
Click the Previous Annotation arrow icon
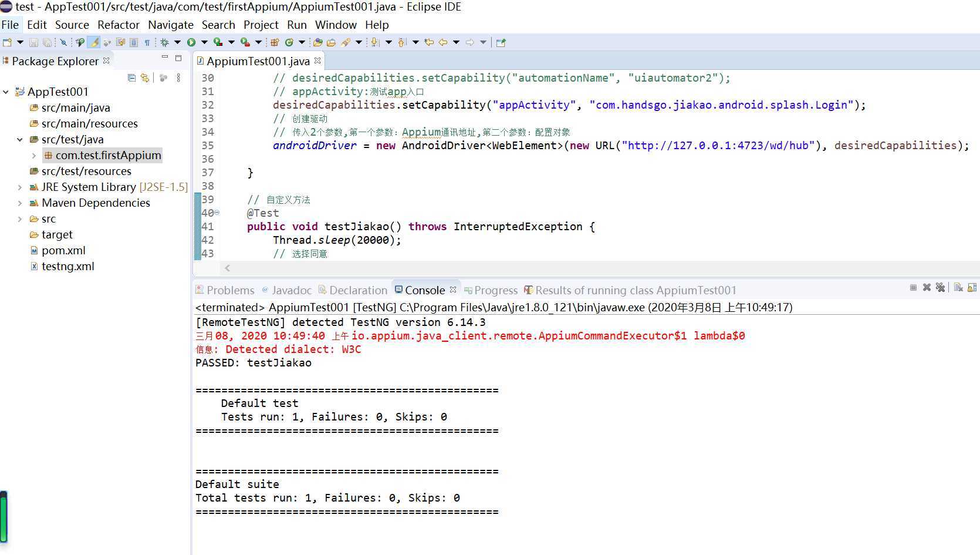pyautogui.click(x=401, y=42)
